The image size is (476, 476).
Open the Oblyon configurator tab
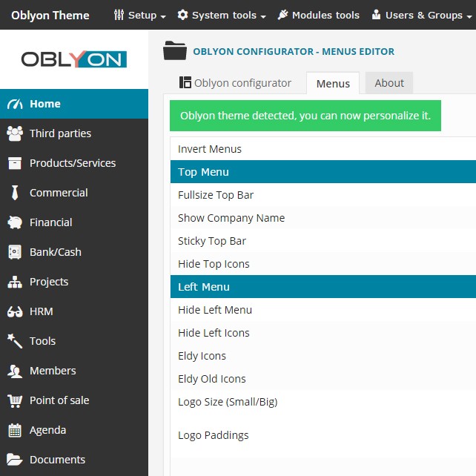[x=235, y=83]
